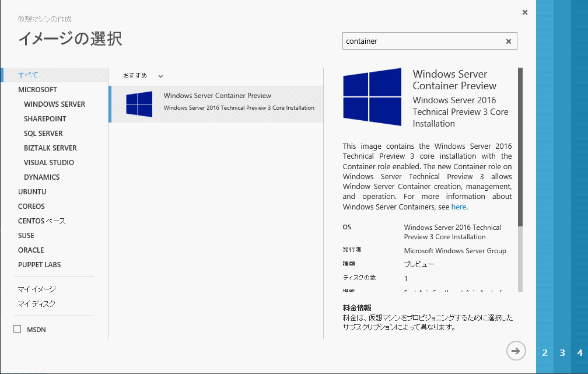This screenshot has height=374, width=588.
Task: Filter by WINDOWS SERVER images
Action: [54, 104]
